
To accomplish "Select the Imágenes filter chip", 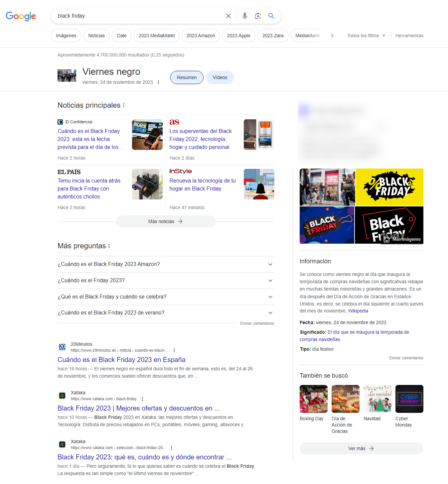I will pyautogui.click(x=66, y=36).
